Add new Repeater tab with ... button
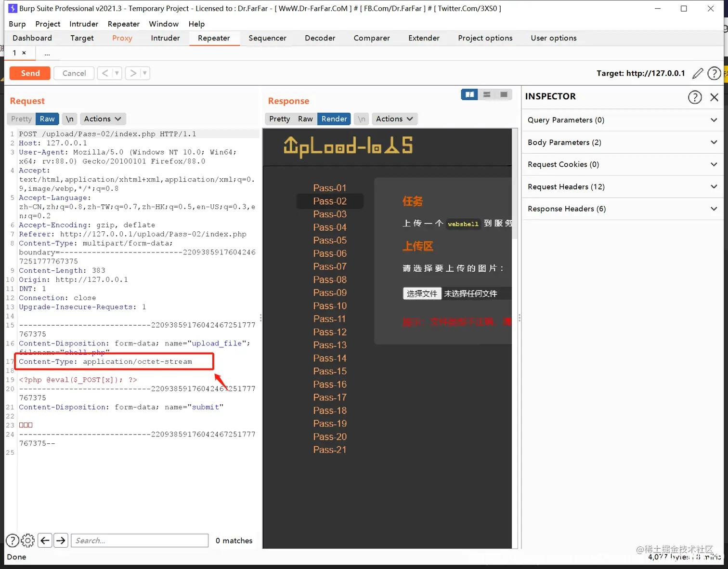728x569 pixels. pyautogui.click(x=47, y=53)
